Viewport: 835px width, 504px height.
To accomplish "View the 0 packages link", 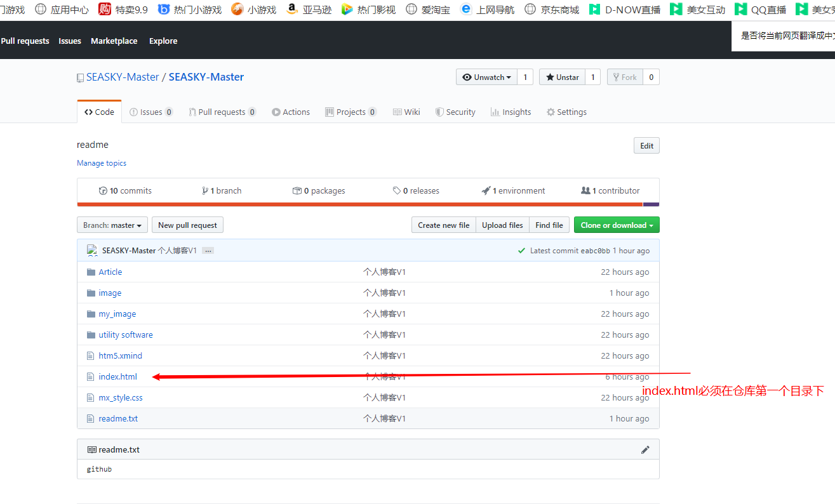I will coord(319,190).
